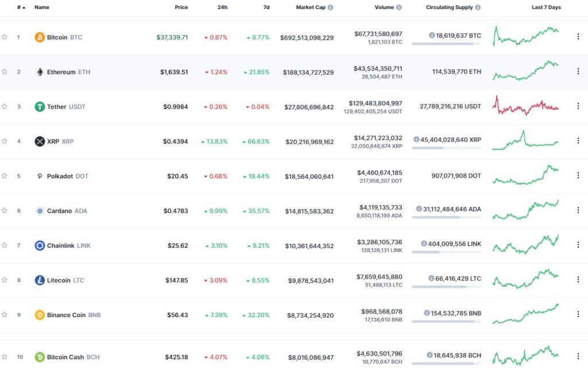588x374 pixels.
Task: Toggle the watchlist star for XRP
Action: (x=5, y=141)
